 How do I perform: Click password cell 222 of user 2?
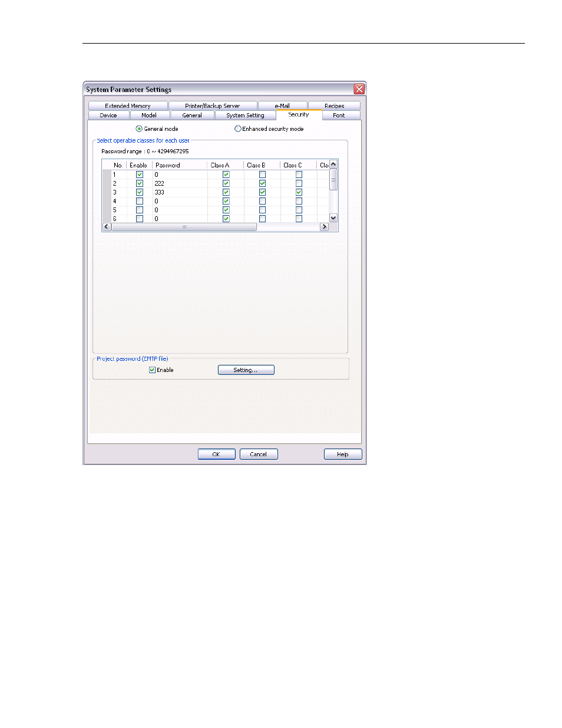[180, 183]
